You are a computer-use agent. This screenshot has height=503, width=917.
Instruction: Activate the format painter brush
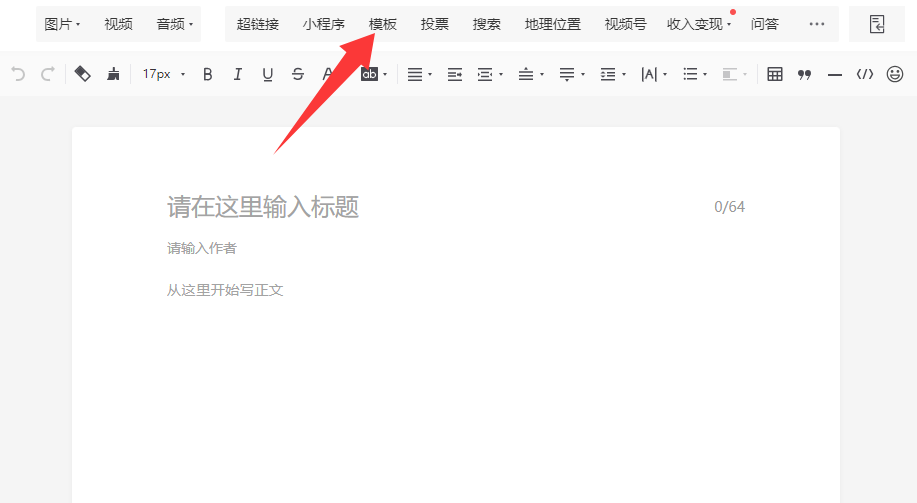coord(113,74)
